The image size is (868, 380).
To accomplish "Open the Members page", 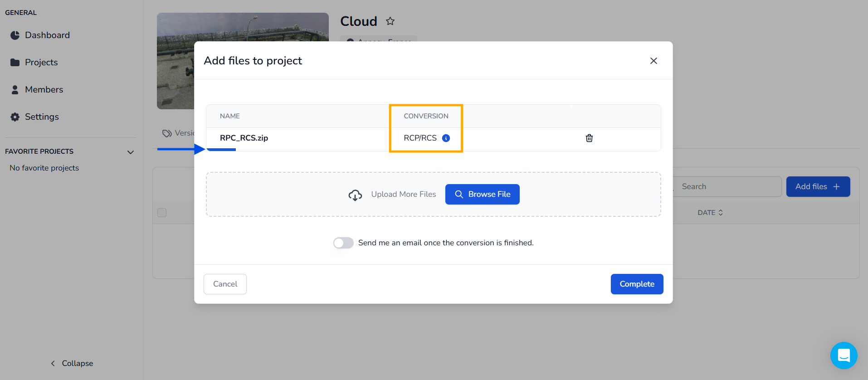I will (x=44, y=90).
